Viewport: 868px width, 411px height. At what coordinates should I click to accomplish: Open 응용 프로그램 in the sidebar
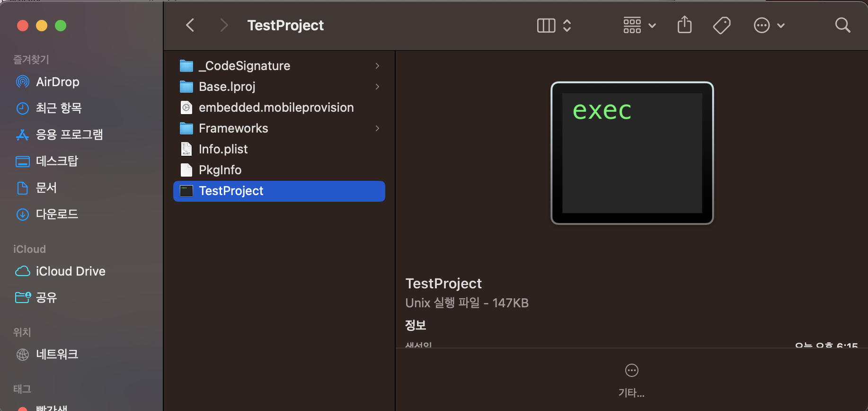(x=69, y=135)
